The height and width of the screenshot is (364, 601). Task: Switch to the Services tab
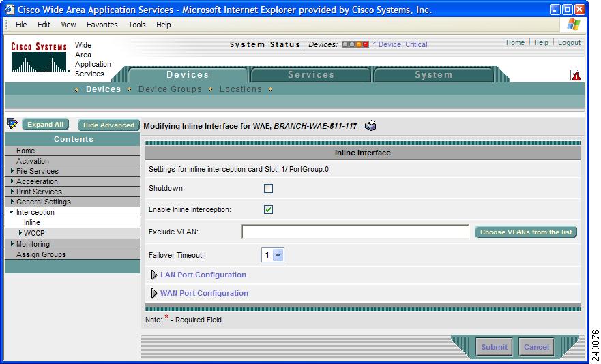click(311, 75)
